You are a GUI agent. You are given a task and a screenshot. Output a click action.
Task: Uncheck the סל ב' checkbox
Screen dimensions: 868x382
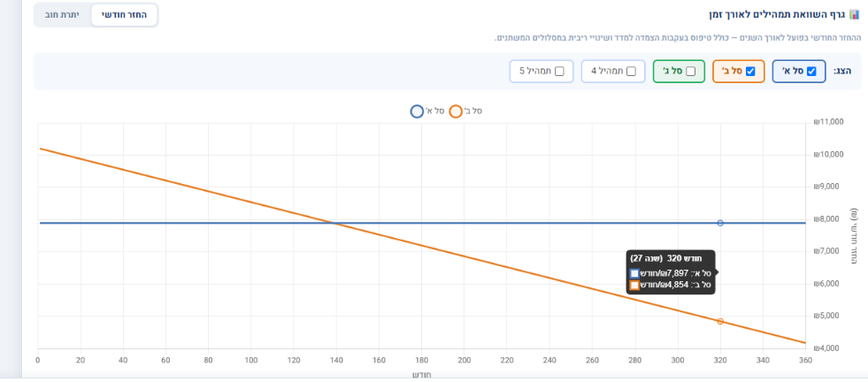click(750, 72)
